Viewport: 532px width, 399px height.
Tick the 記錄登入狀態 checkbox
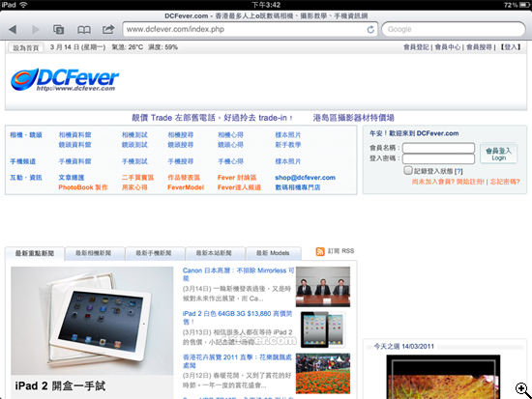(408, 170)
